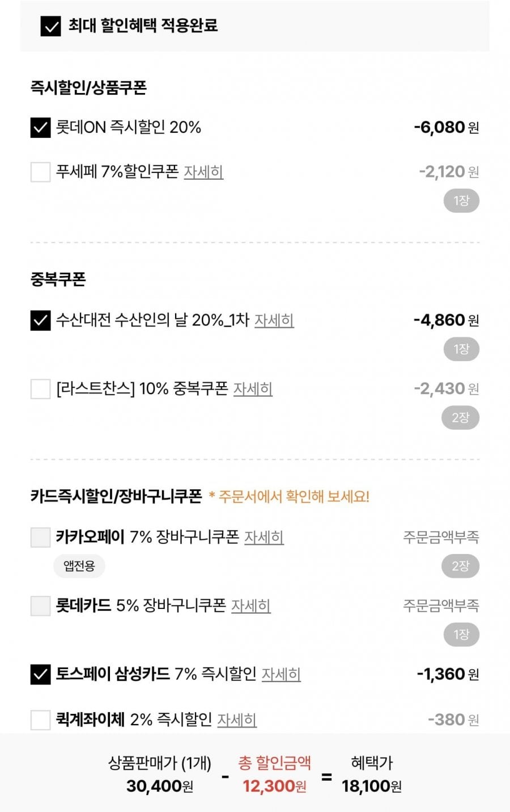The width and height of the screenshot is (510, 812).
Task: Select 퀵계좌이체 2% 즉시할인 checkbox
Action: click(40, 720)
